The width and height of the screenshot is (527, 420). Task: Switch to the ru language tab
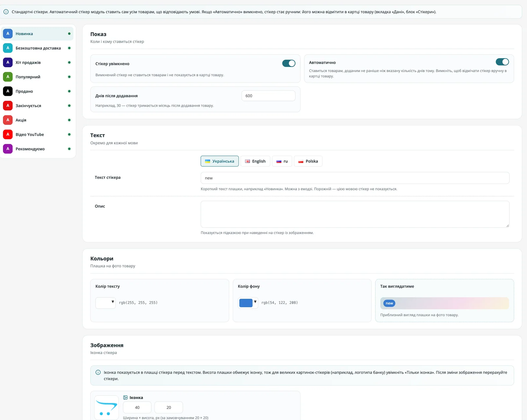pos(282,161)
